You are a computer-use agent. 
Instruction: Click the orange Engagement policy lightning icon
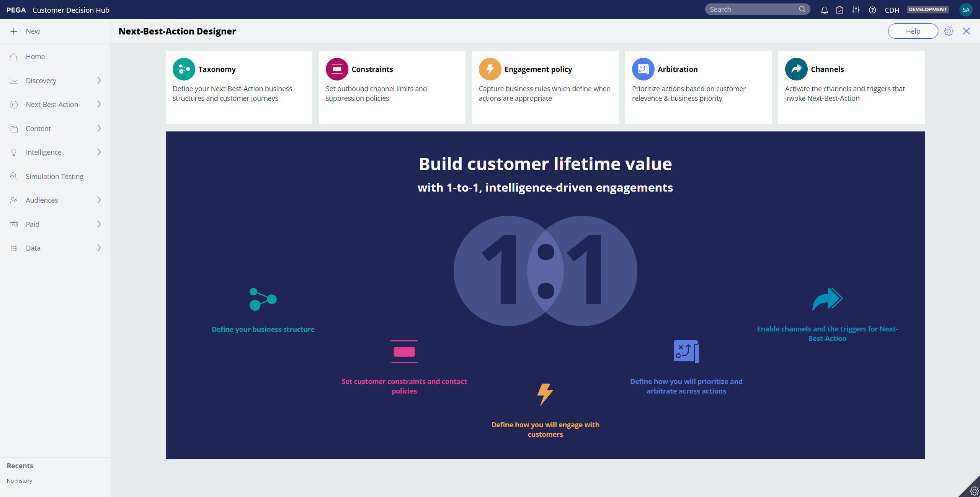pyautogui.click(x=490, y=69)
